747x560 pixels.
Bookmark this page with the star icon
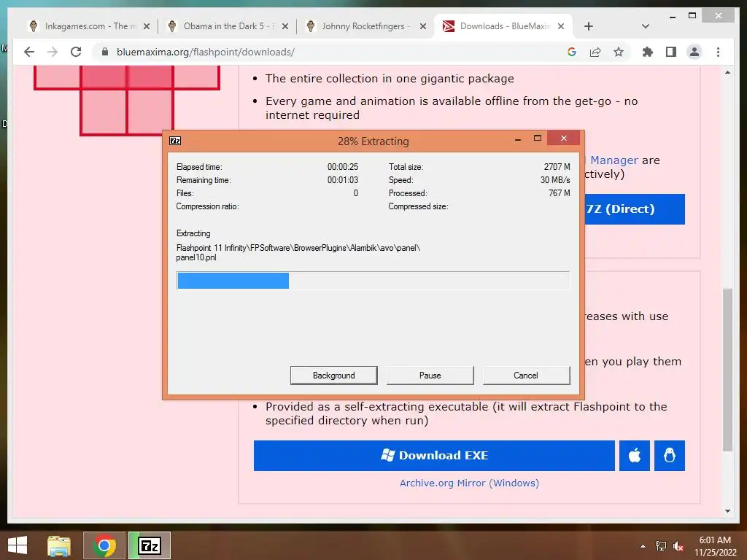(619, 52)
